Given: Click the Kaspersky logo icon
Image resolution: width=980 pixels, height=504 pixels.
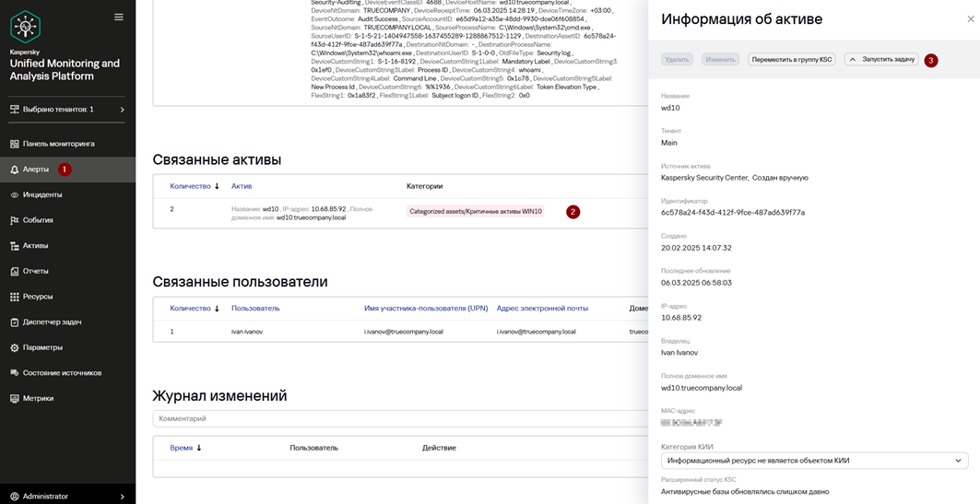Looking at the screenshot, I should click(26, 26).
